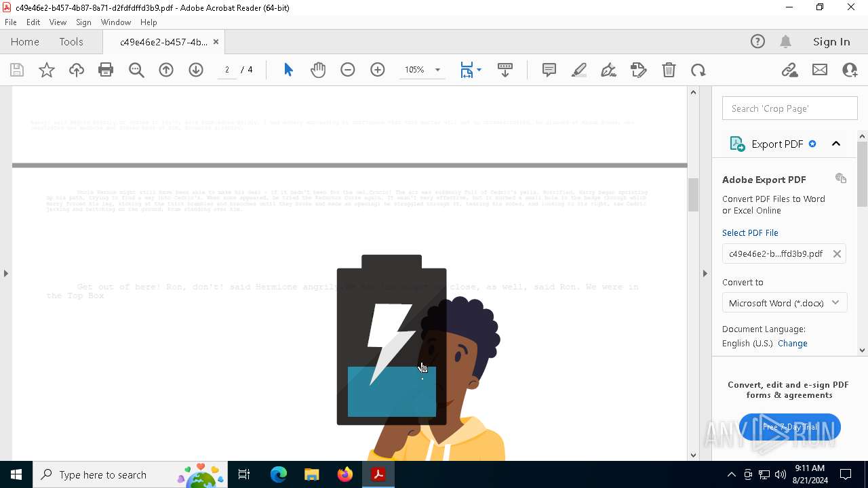Open the View menu
The height and width of the screenshot is (488, 868).
[x=58, y=22]
